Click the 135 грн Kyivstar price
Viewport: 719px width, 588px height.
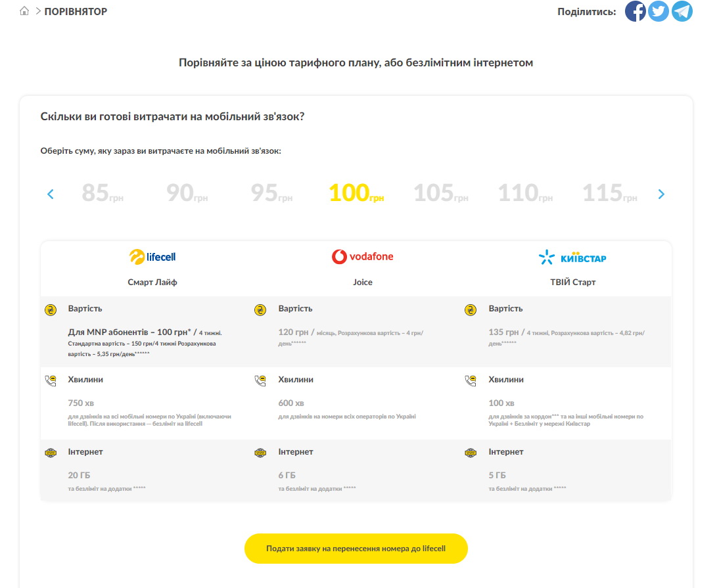pyautogui.click(x=503, y=332)
